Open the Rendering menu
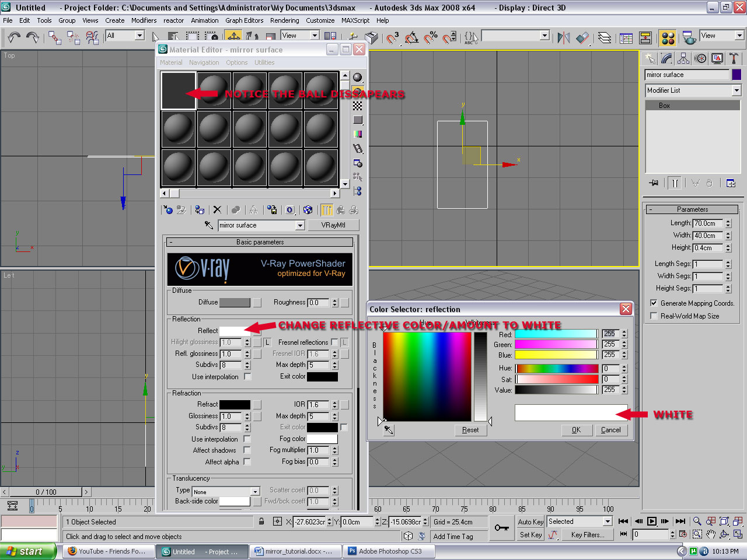 tap(284, 20)
